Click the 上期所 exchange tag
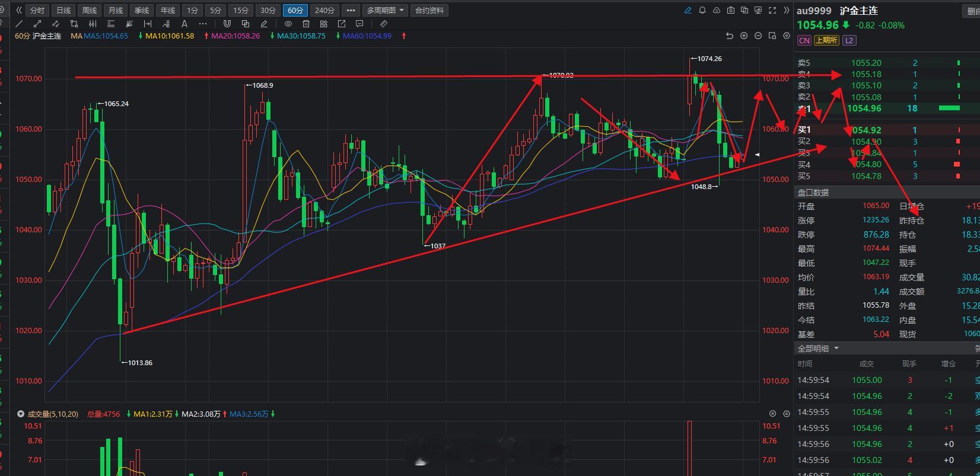Screen dimensions: 980x476 tap(826, 40)
